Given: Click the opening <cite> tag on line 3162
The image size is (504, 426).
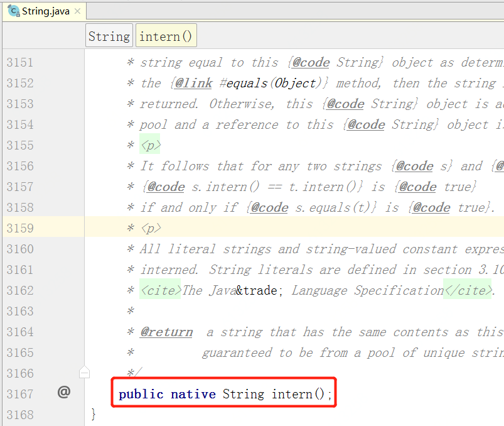Looking at the screenshot, I should coord(161,290).
